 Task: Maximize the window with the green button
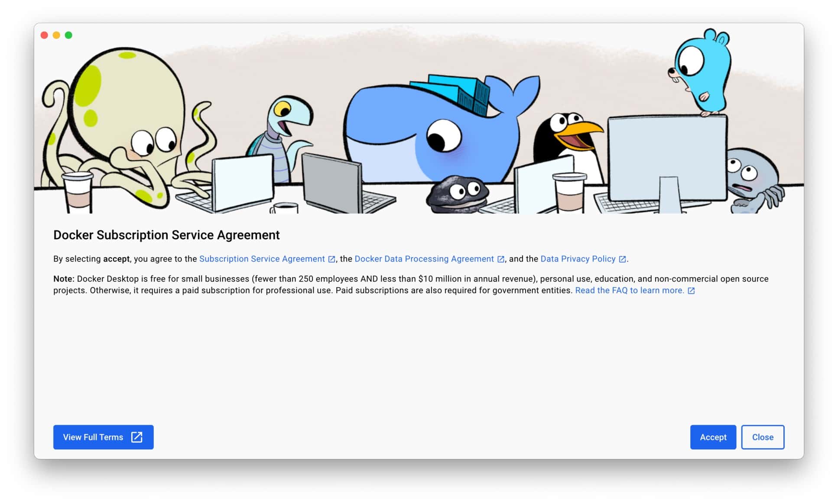point(68,35)
